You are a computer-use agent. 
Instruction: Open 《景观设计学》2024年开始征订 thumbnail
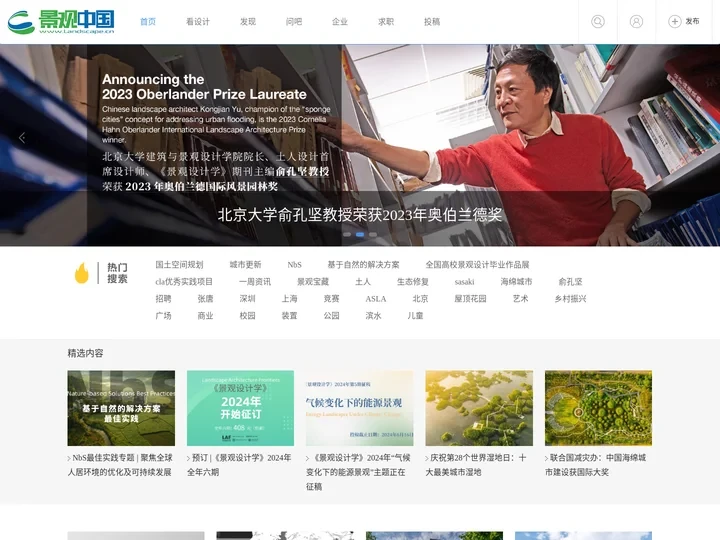click(240, 408)
